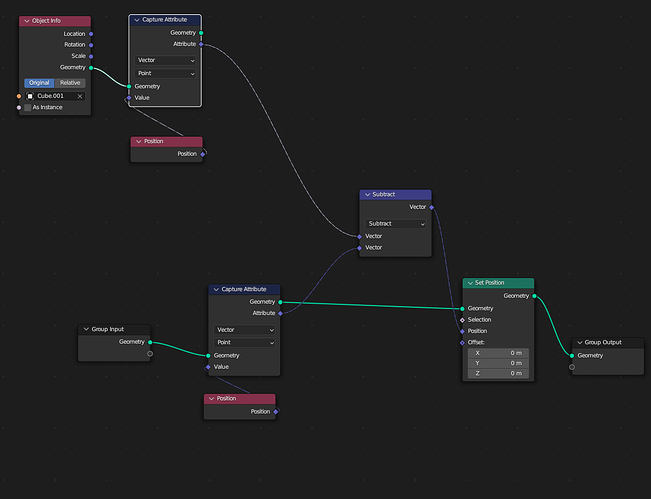651x499 pixels.
Task: Click the Geometry output socket of Object Info
Action: pos(91,68)
